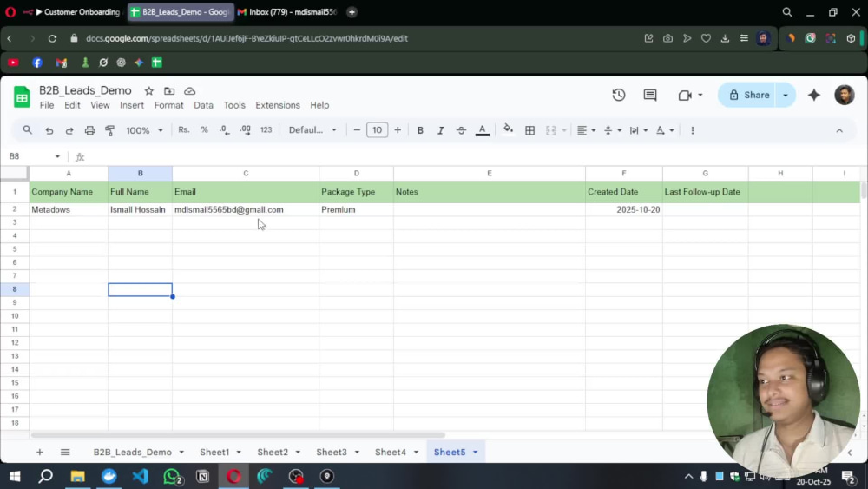Move the document with the folder icon
Viewport: 868px width, 489px height.
pos(169,91)
